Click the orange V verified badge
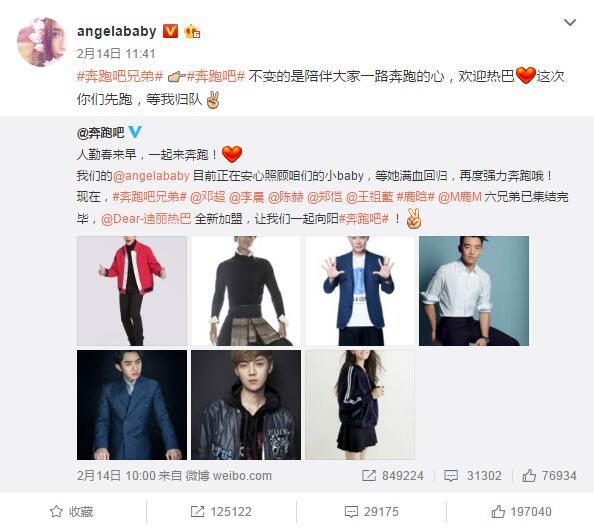The width and height of the screenshot is (594, 531). [x=170, y=31]
